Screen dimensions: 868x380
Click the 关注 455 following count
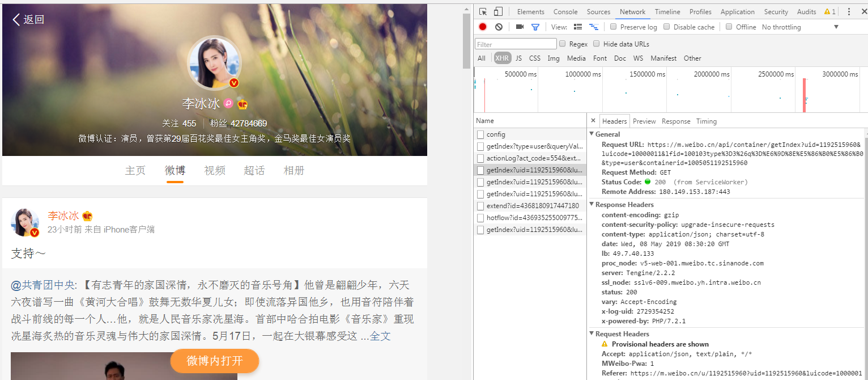click(x=179, y=123)
